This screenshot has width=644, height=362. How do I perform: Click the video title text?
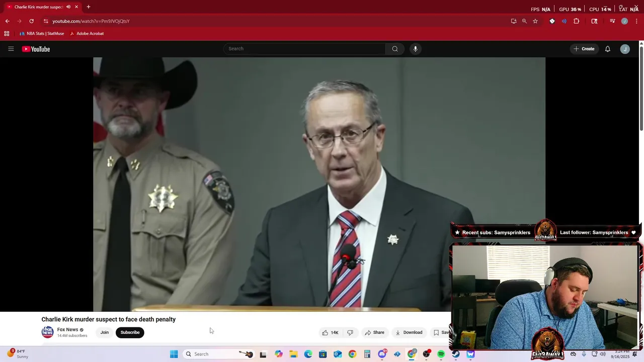pos(109,319)
